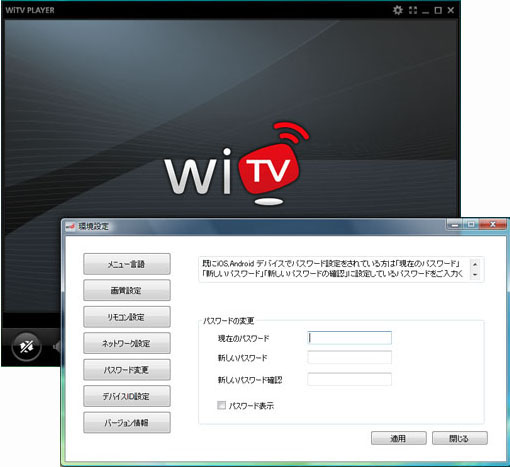This screenshot has width=510, height=467.
Task: Click the 現在のパスワード input field
Action: (349, 338)
